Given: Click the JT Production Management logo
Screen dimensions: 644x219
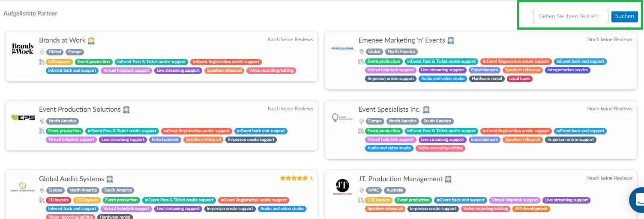Looking at the screenshot, I should coord(342,187).
